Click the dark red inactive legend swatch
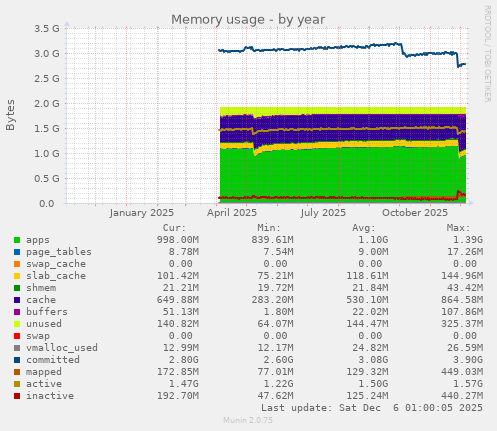Image resolution: width=497 pixels, height=431 pixels. (17, 396)
